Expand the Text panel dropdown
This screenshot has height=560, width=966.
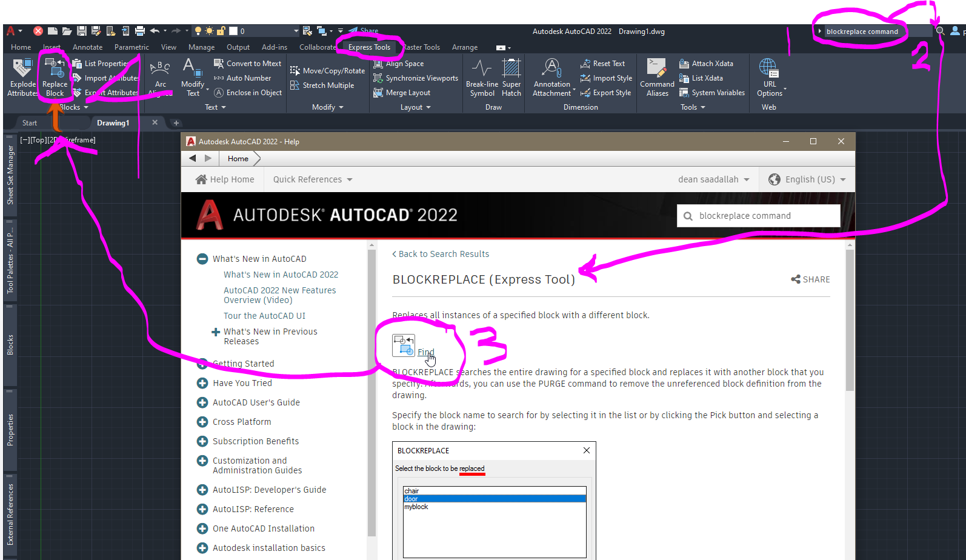[x=215, y=107]
